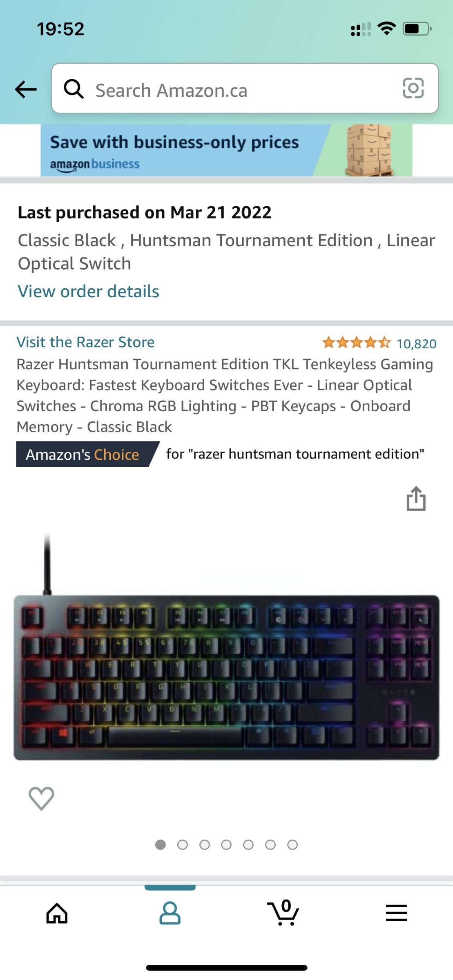Open Amazon business savings banner
The width and height of the screenshot is (453, 980).
226,150
